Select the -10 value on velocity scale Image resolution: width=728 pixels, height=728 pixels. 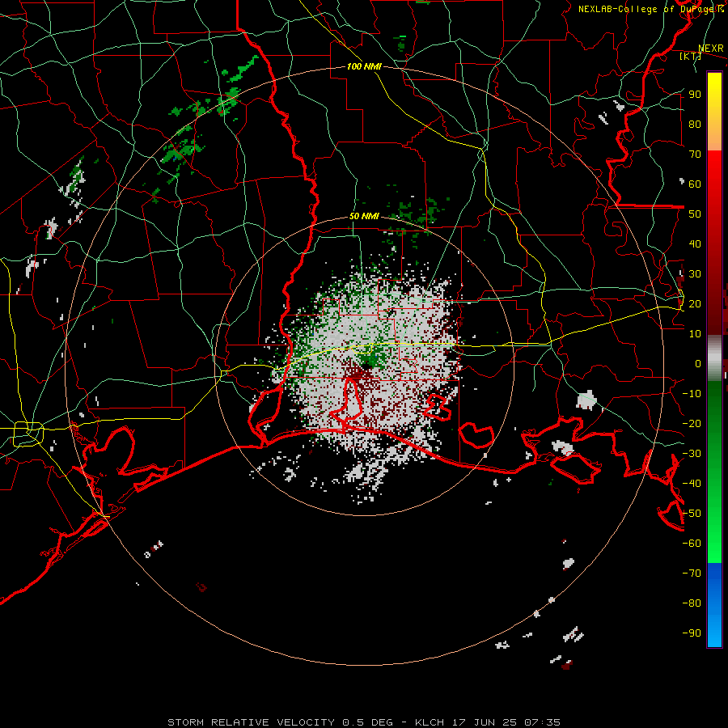tap(692, 394)
